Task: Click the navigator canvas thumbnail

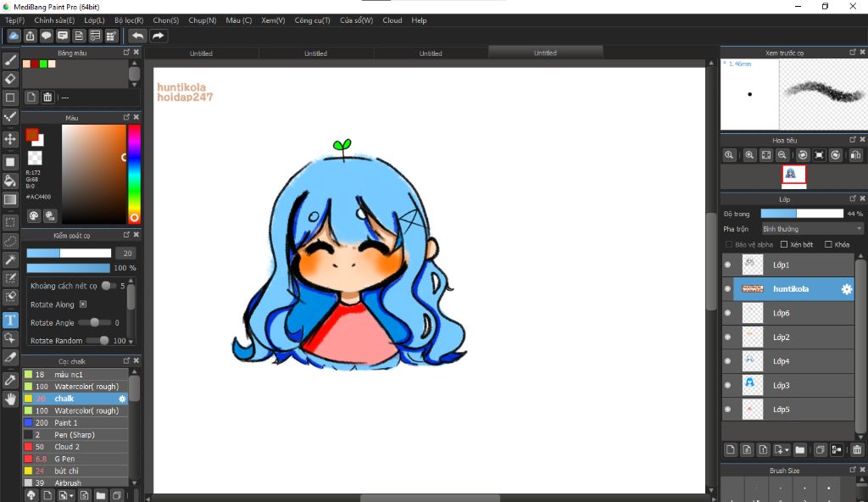Action: pyautogui.click(x=793, y=175)
